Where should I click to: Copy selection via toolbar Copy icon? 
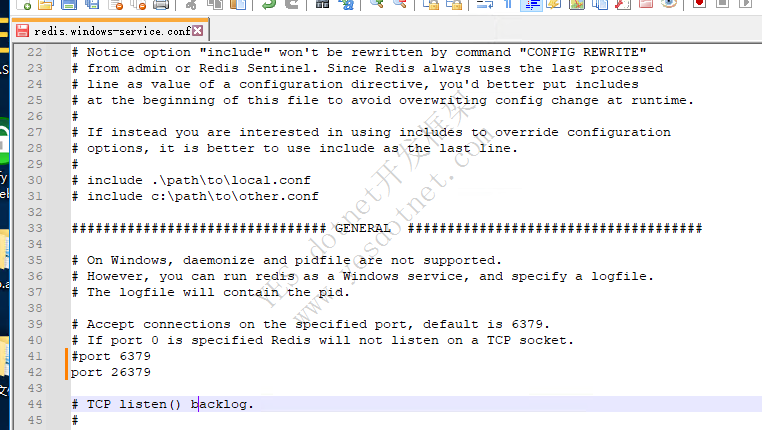(214, 4)
